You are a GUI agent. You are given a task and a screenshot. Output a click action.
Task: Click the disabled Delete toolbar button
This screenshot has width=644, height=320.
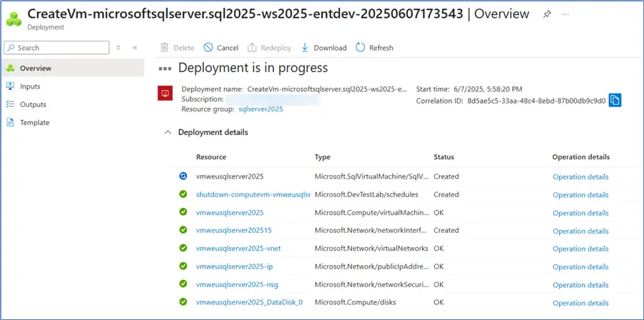point(178,48)
